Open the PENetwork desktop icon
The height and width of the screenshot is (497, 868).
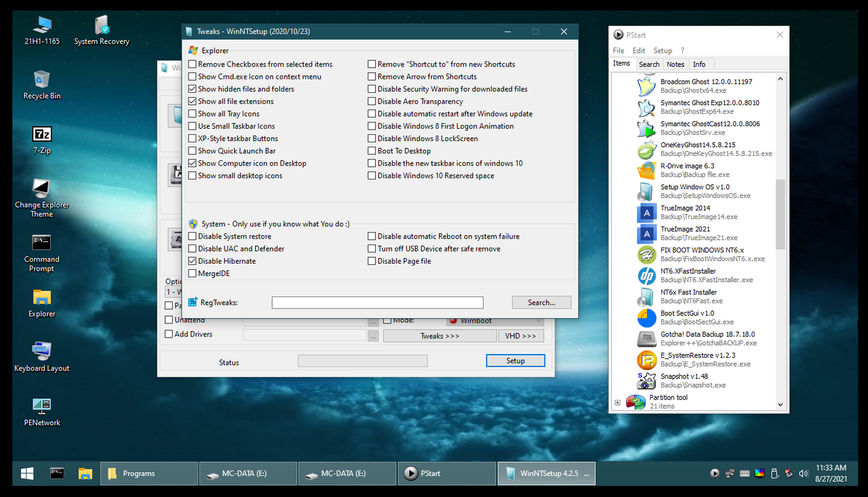click(x=42, y=411)
